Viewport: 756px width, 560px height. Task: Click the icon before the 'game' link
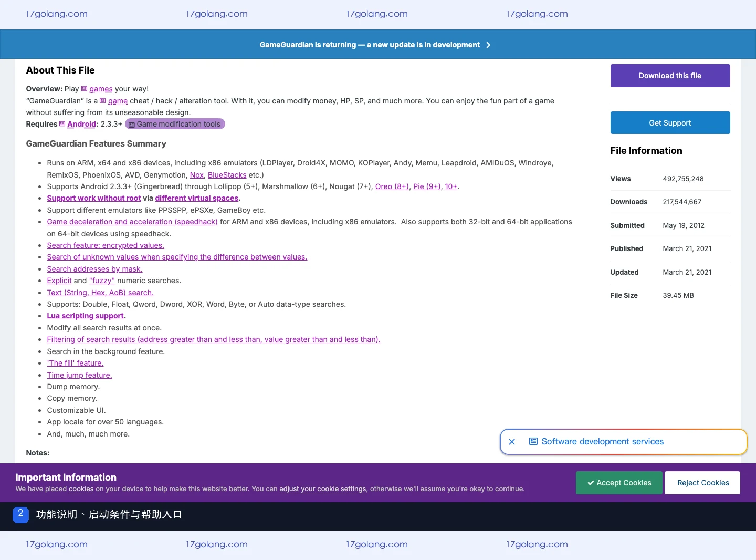tap(103, 101)
